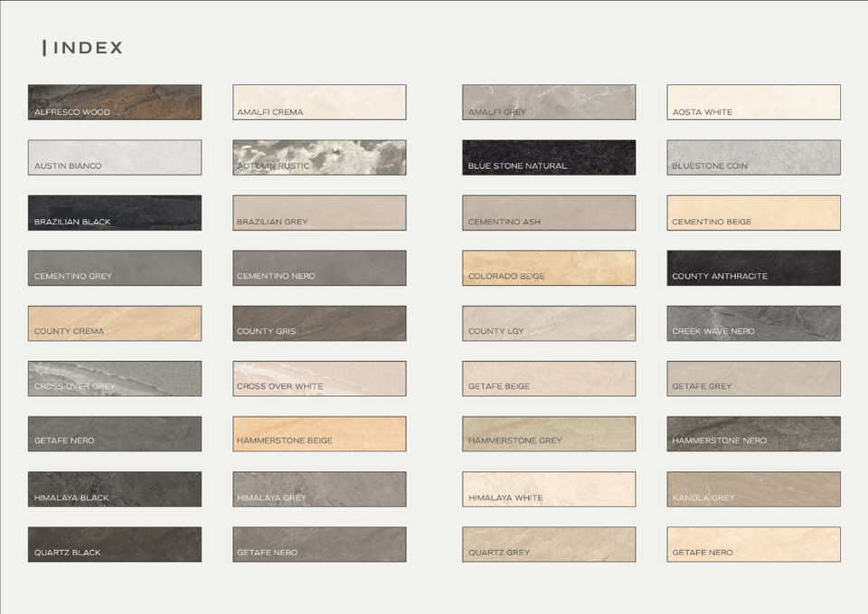This screenshot has height=614, width=868.
Task: Select the Amalfi Crema swatch
Action: click(x=319, y=102)
